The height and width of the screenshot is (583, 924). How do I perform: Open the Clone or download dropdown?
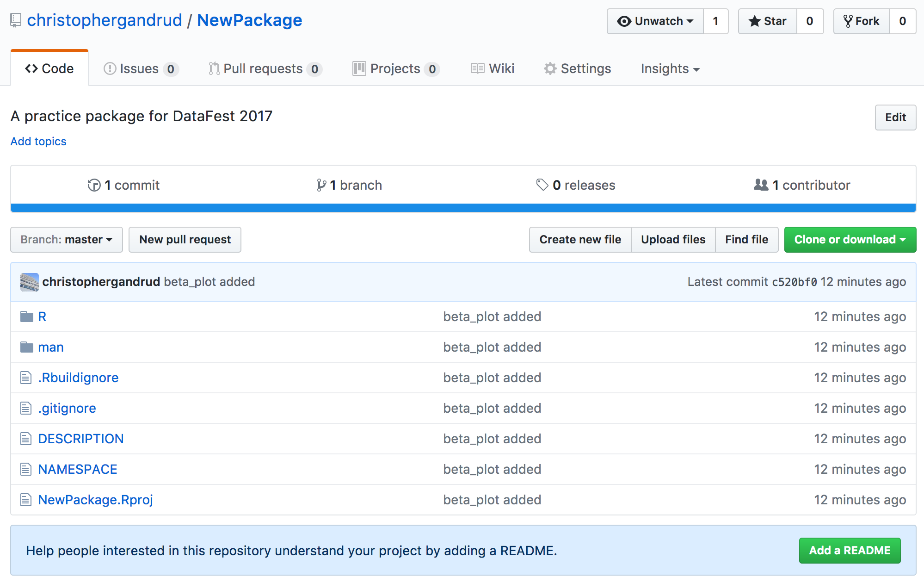[x=850, y=240]
